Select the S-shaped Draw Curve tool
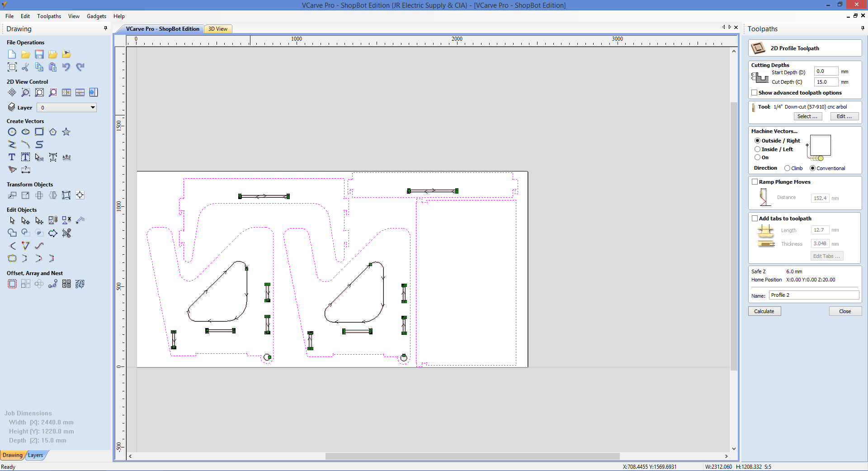The width and height of the screenshot is (868, 471). 39,144
